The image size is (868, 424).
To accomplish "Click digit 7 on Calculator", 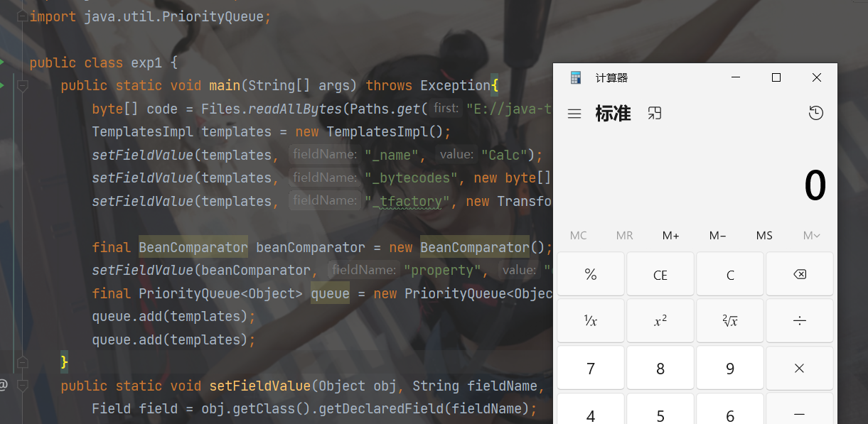I will [x=591, y=368].
